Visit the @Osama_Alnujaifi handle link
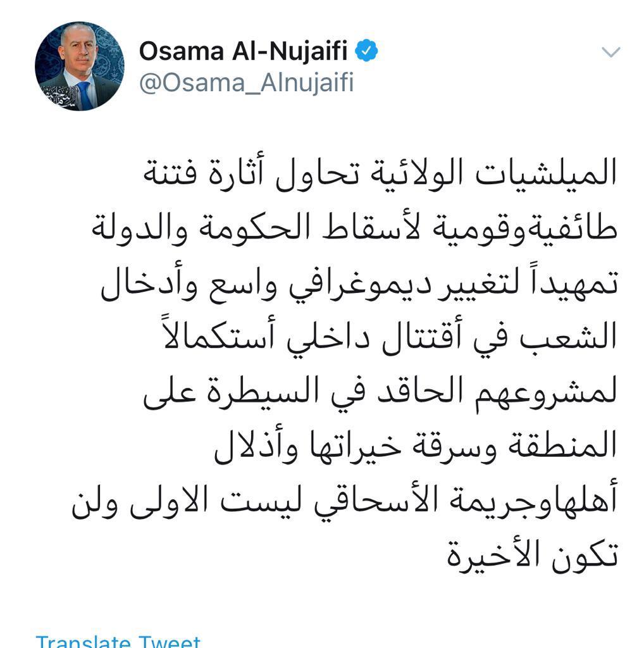 pyautogui.click(x=247, y=83)
